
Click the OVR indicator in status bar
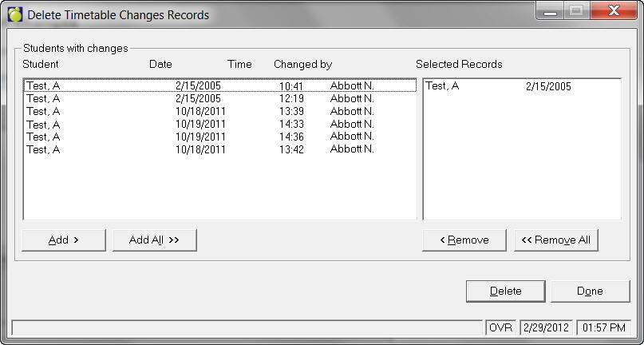pos(500,327)
